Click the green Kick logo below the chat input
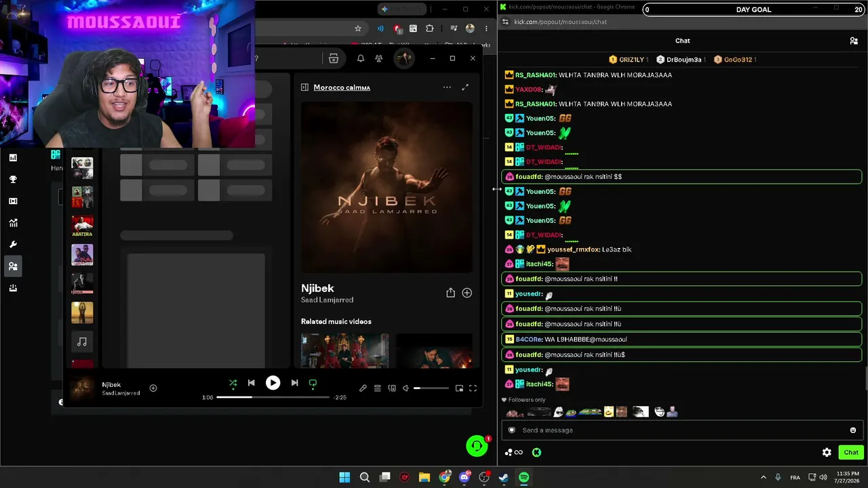 536,452
